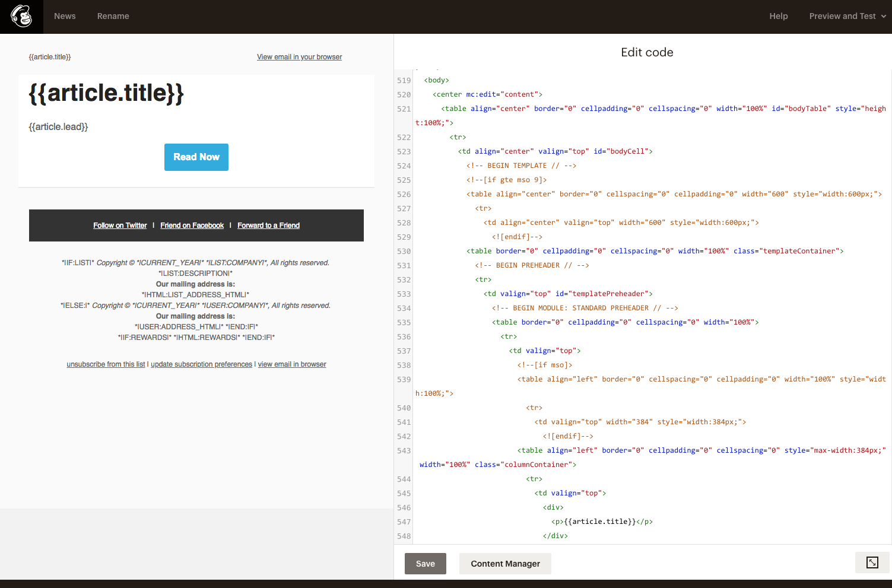
Task: Open update subscription preferences link
Action: [x=201, y=364]
